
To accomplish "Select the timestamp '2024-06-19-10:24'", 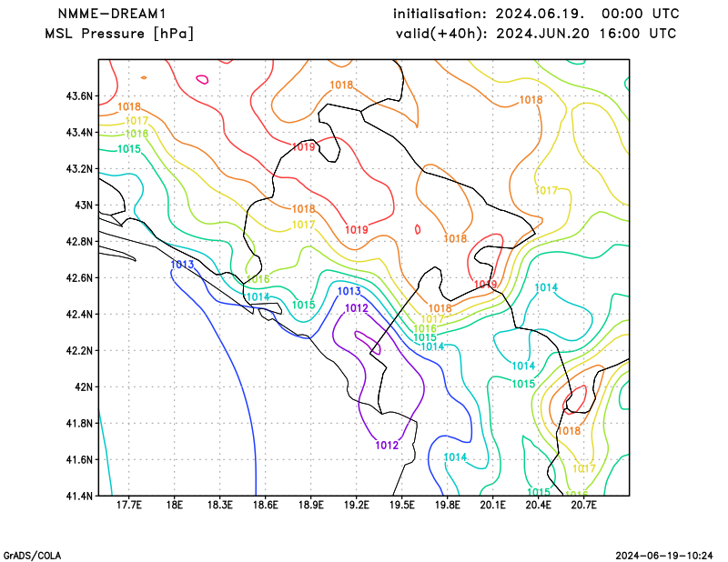I will tap(664, 556).
